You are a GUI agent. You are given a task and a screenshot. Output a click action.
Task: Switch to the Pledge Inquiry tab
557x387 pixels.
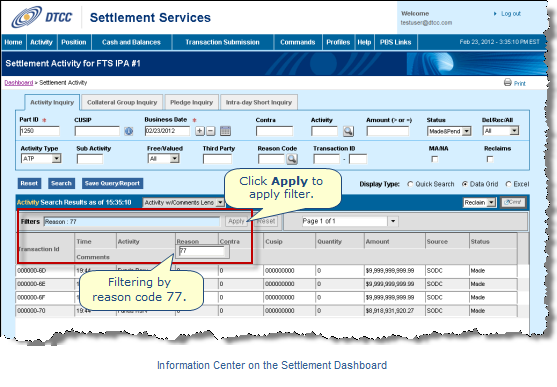click(x=191, y=102)
